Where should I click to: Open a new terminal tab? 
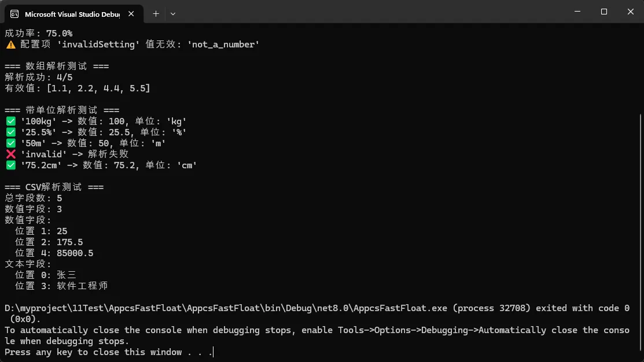click(156, 13)
